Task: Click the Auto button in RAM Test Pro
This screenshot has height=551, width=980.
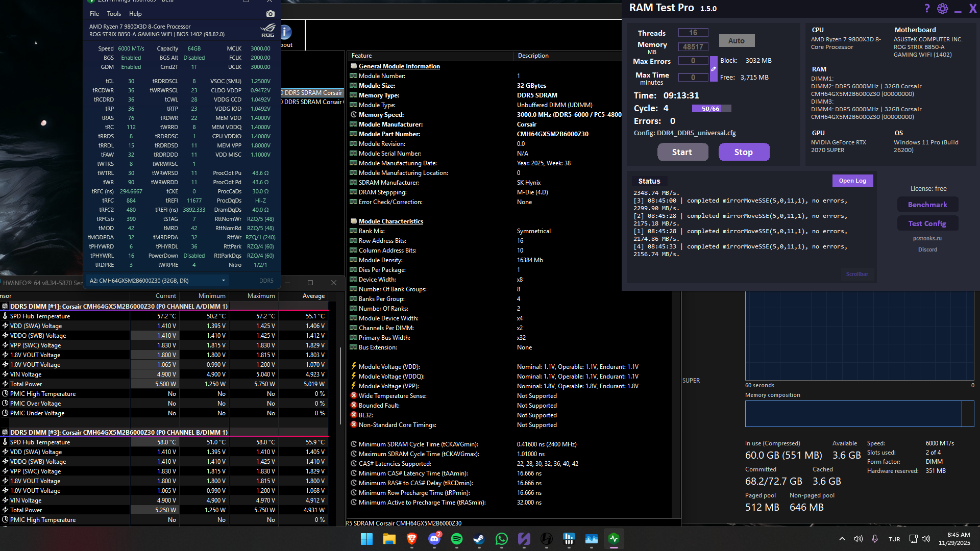Action: tap(737, 41)
